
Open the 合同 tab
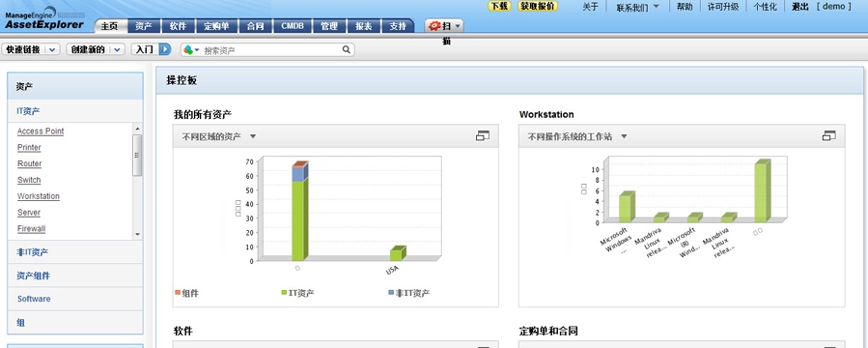[x=255, y=26]
